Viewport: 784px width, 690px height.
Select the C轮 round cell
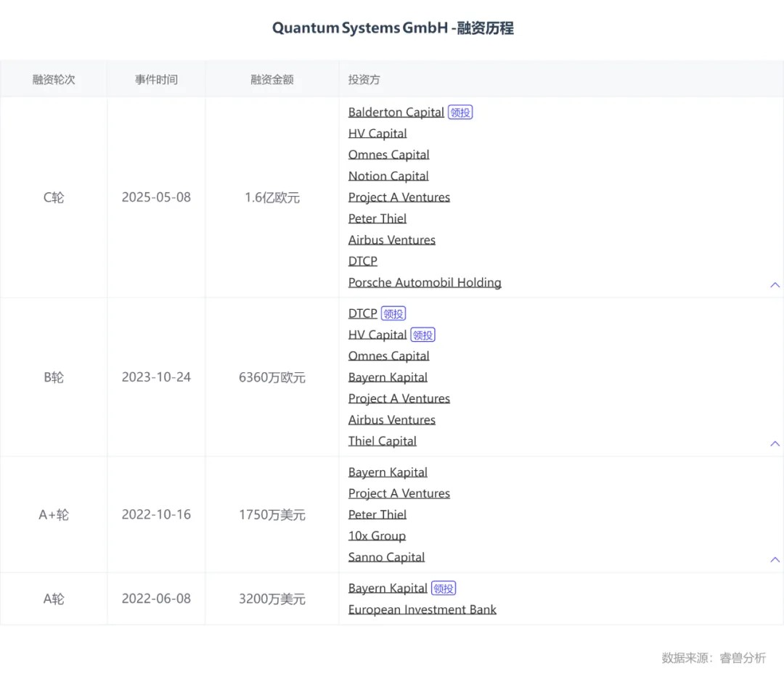pyautogui.click(x=54, y=197)
